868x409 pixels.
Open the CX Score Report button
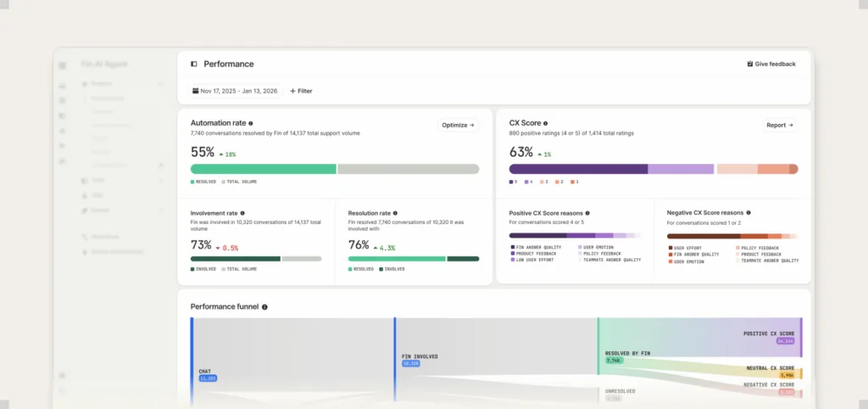point(780,126)
